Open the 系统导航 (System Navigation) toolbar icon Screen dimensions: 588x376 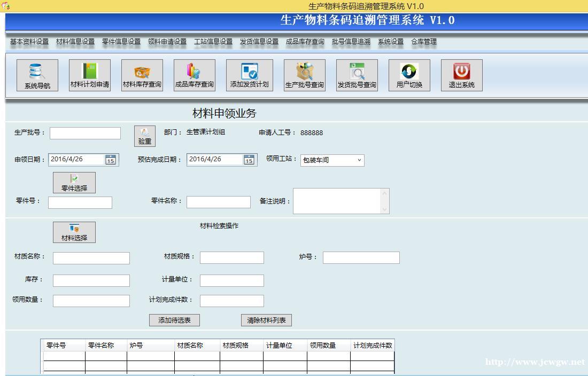pyautogui.click(x=36, y=75)
